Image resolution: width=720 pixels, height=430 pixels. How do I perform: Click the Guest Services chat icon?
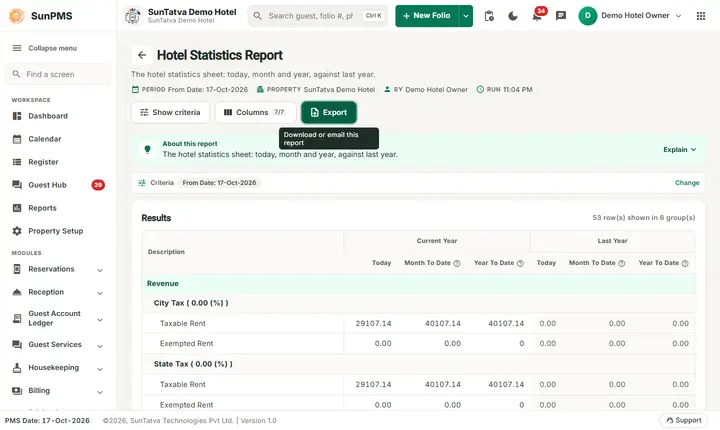[x=17, y=345]
